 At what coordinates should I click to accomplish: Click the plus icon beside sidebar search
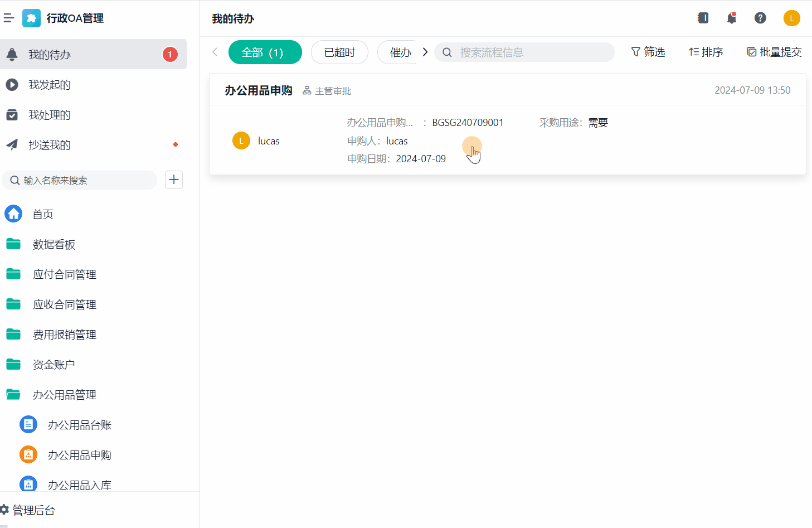(174, 180)
